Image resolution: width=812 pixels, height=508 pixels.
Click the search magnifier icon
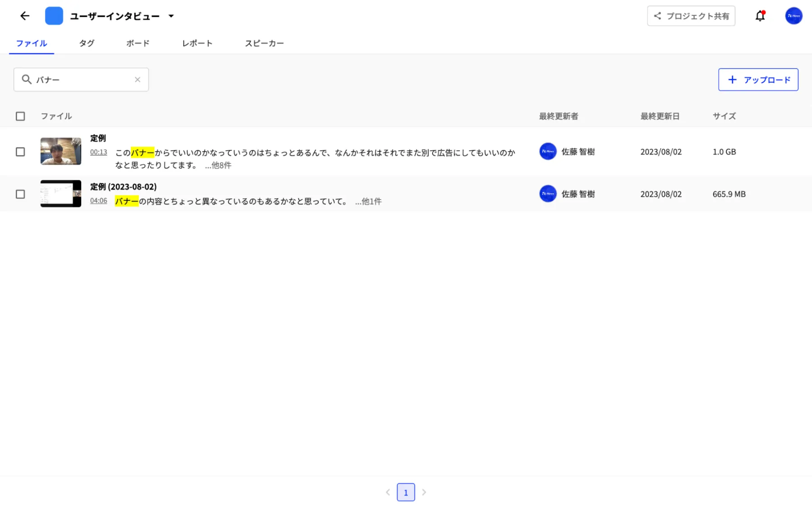(27, 79)
